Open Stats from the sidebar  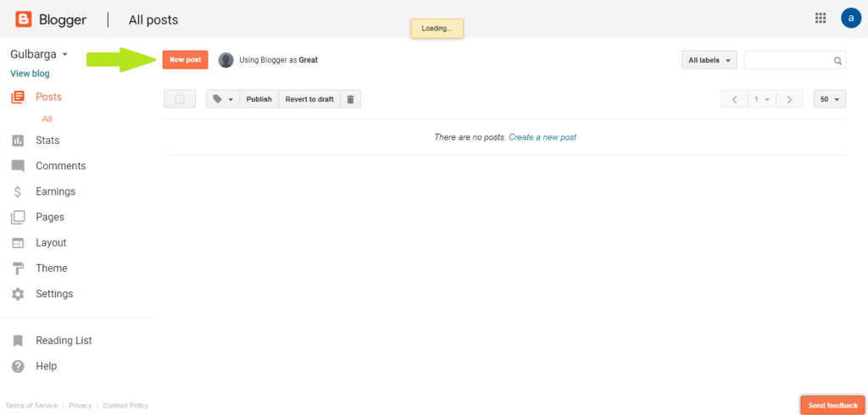click(x=47, y=141)
